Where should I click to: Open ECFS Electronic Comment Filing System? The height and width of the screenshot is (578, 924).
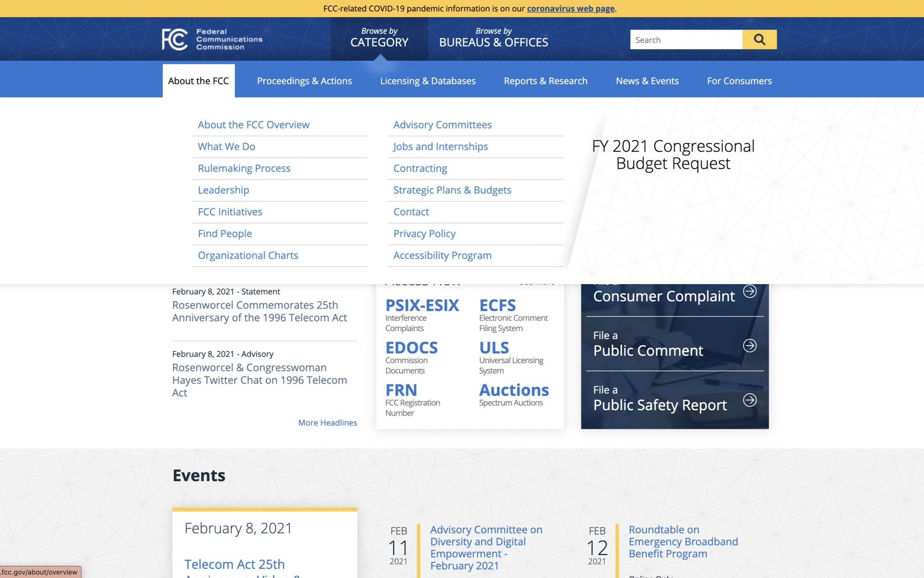497,305
